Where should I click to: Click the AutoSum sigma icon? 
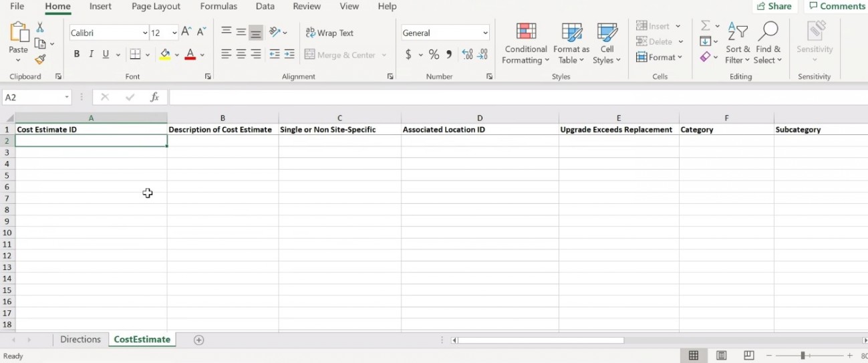pyautogui.click(x=706, y=25)
